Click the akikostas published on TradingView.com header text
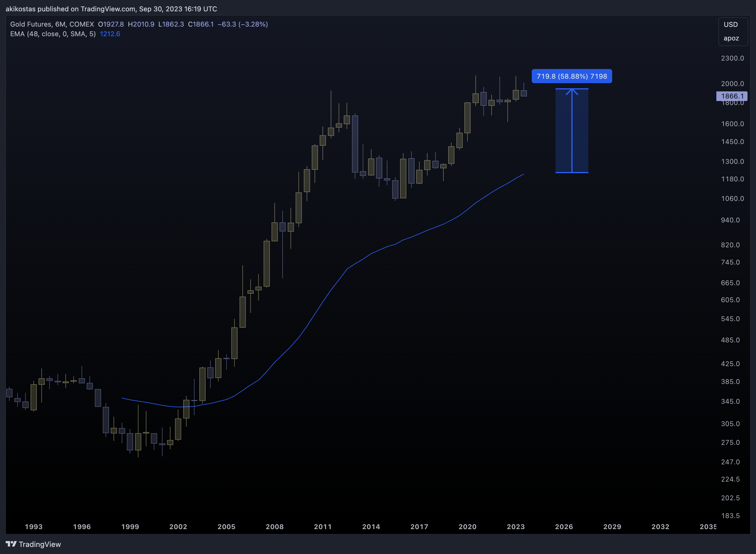The height and width of the screenshot is (554, 756). click(x=111, y=9)
